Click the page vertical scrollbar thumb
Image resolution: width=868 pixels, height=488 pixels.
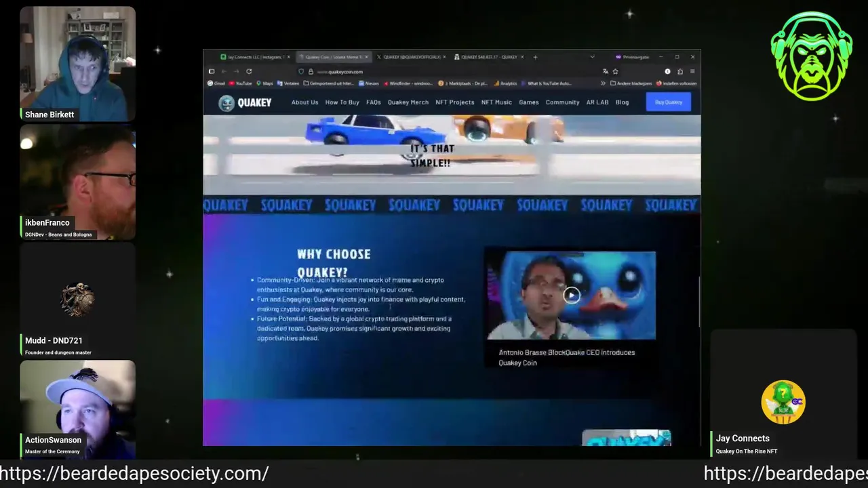(698, 302)
